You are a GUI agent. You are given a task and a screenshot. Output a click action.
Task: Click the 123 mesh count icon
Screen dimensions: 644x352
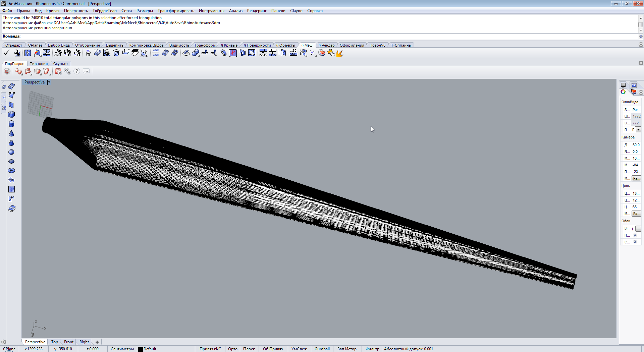(293, 53)
